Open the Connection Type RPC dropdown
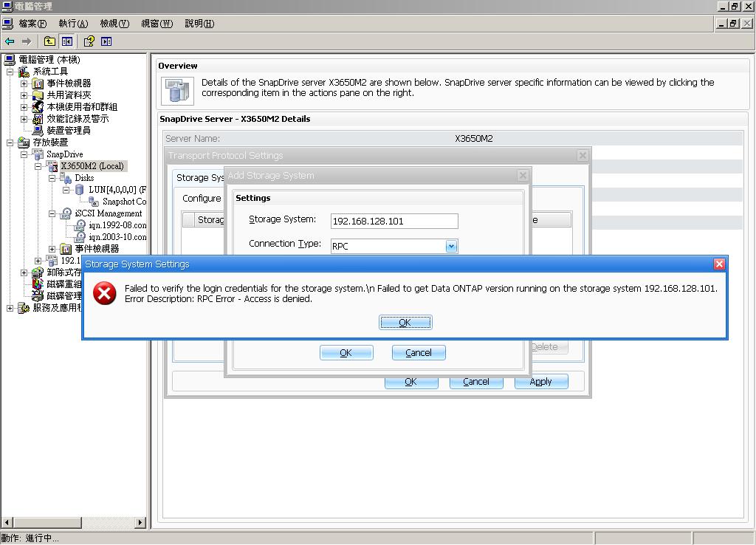The image size is (756, 545). (451, 246)
